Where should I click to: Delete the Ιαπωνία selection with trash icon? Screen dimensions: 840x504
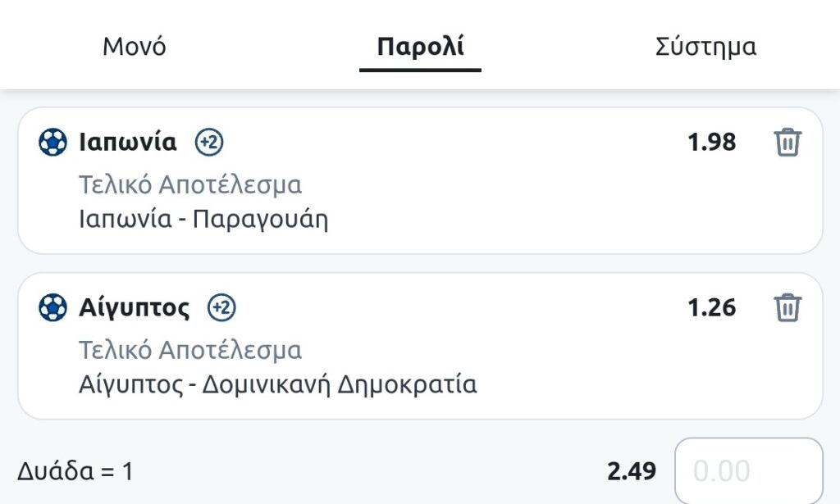(787, 143)
